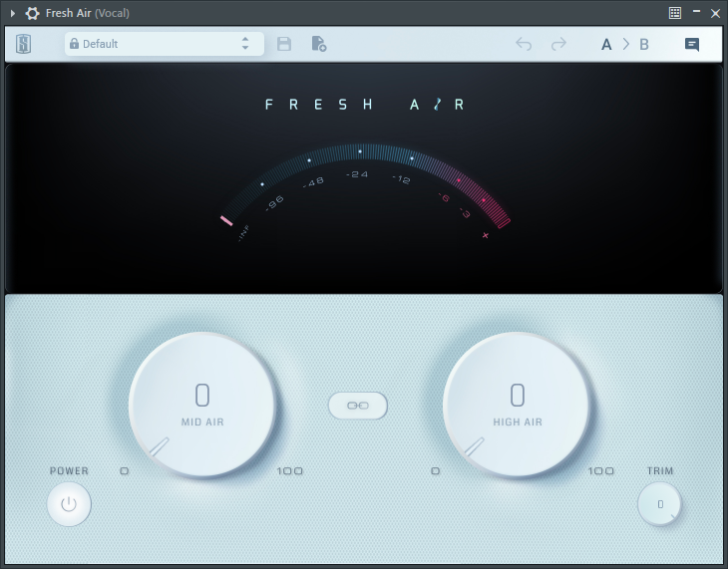Expand the plugin menu arrow in title bar
The height and width of the screenshot is (569, 728).
(x=13, y=14)
